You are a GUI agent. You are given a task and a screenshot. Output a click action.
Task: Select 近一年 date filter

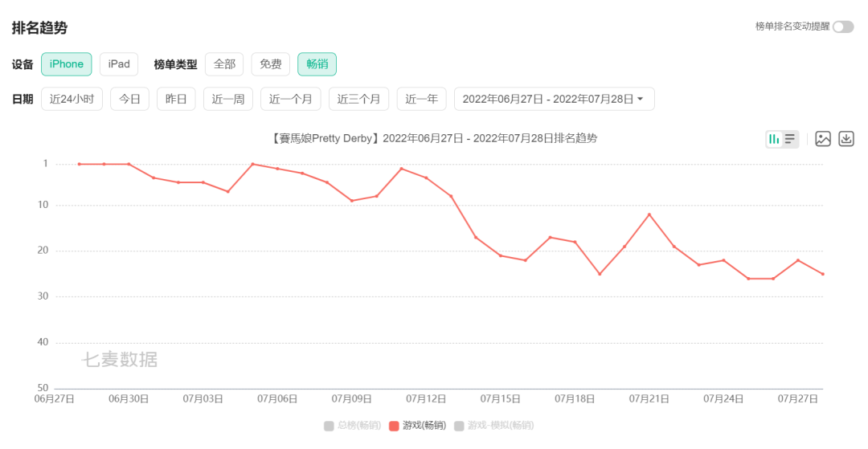421,99
